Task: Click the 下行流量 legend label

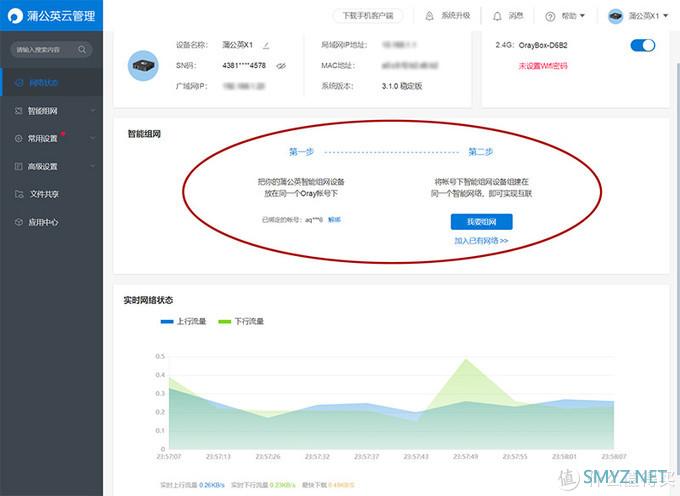Action: [x=249, y=321]
